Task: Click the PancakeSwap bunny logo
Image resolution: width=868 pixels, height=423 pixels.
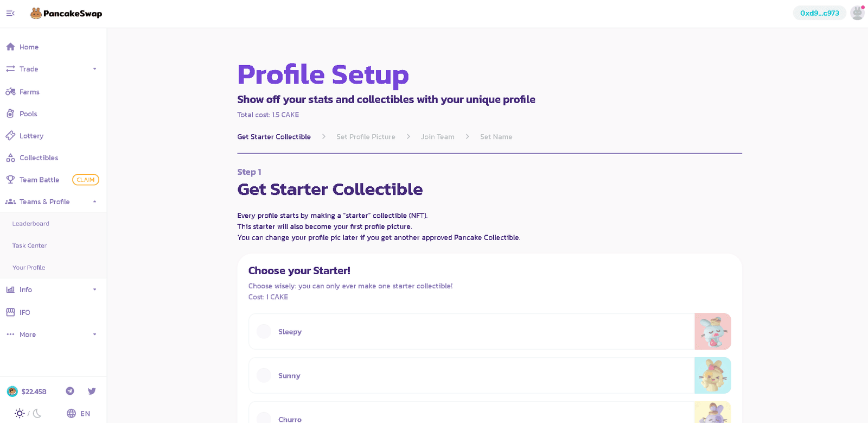Action: point(36,14)
